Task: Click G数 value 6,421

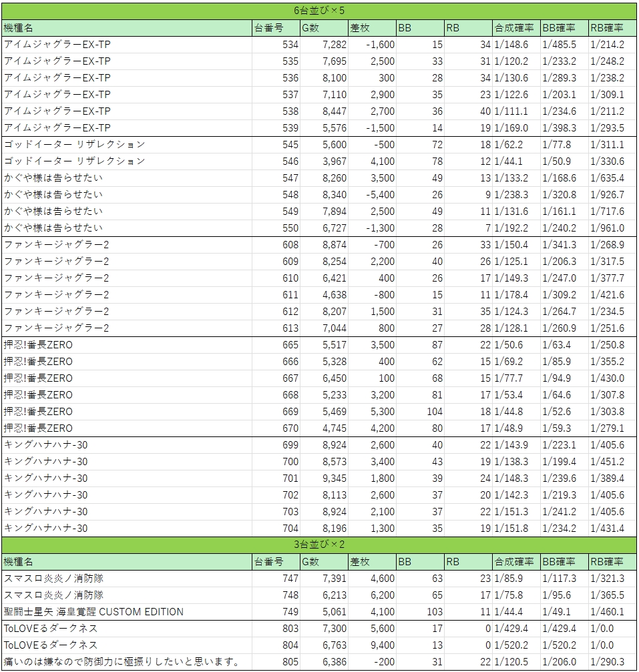Action: 325,278
